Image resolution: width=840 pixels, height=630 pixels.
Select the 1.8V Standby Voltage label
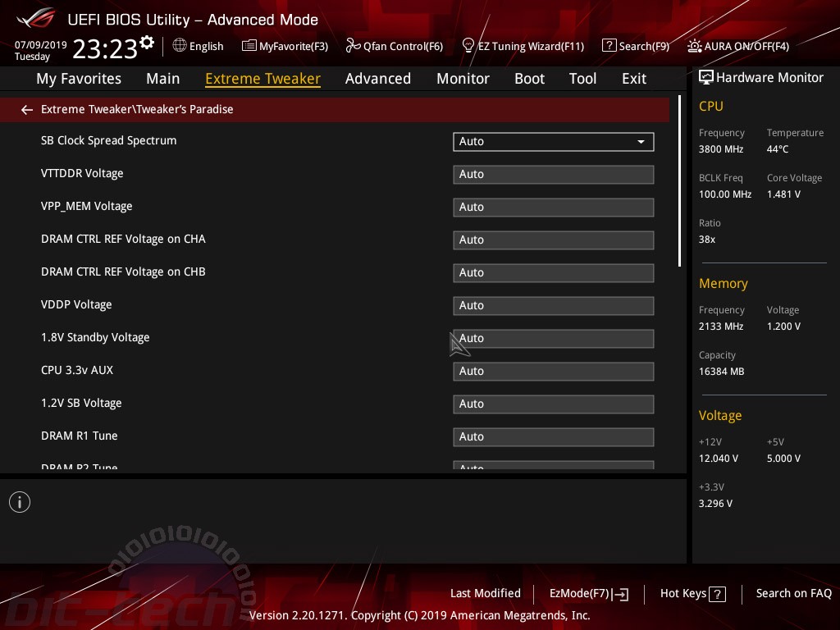coord(95,337)
